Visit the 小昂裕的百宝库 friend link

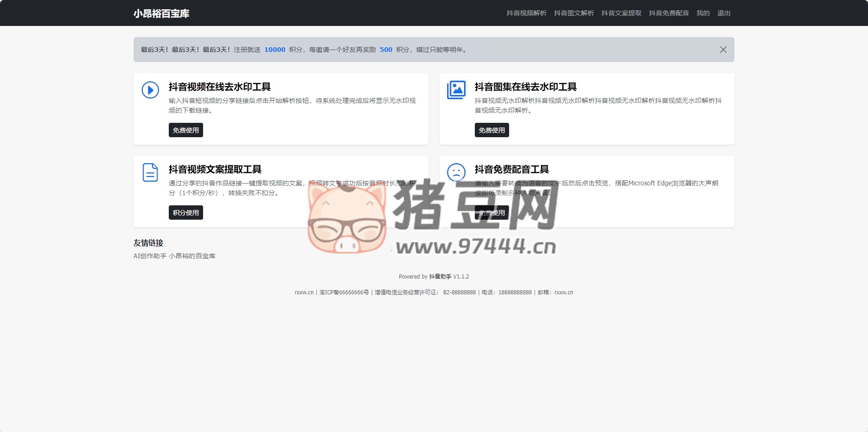click(192, 256)
